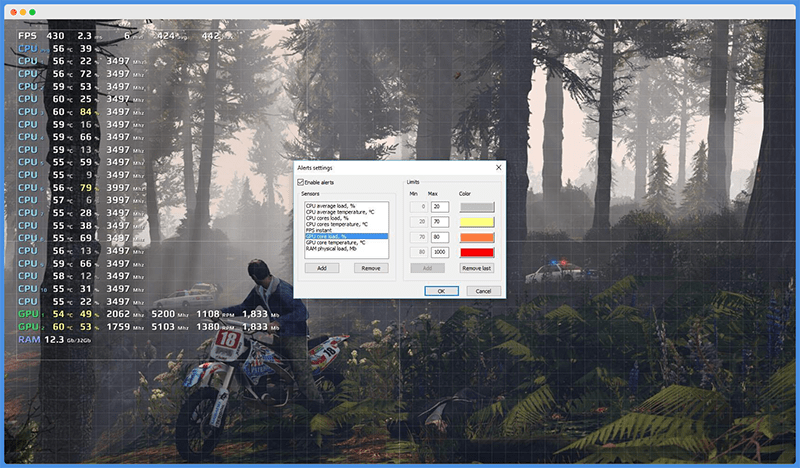The image size is (800, 468).
Task: Select GPU core temperature sensor
Action: (335, 242)
